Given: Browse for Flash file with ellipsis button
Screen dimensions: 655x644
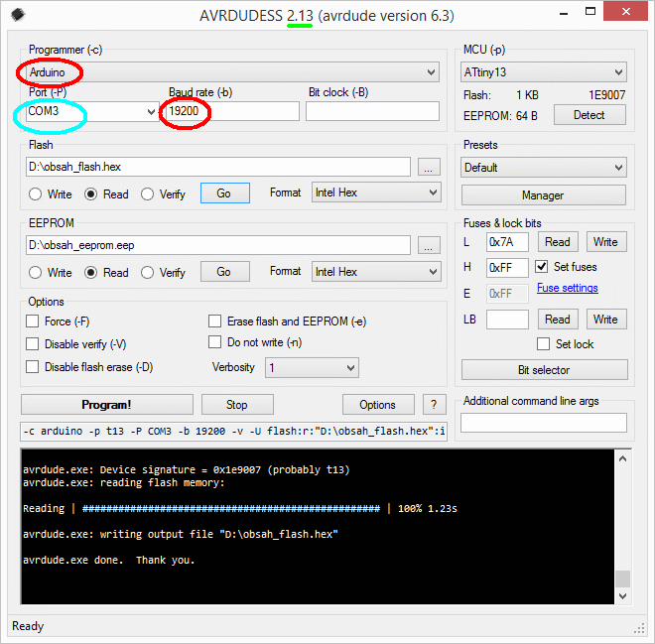Looking at the screenshot, I should tap(429, 168).
